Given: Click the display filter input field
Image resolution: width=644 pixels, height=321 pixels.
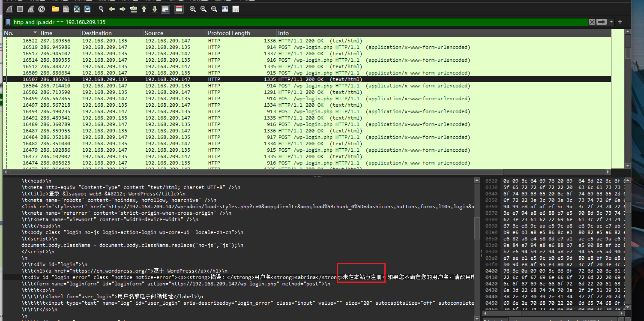Looking at the screenshot, I should click(x=300, y=22).
